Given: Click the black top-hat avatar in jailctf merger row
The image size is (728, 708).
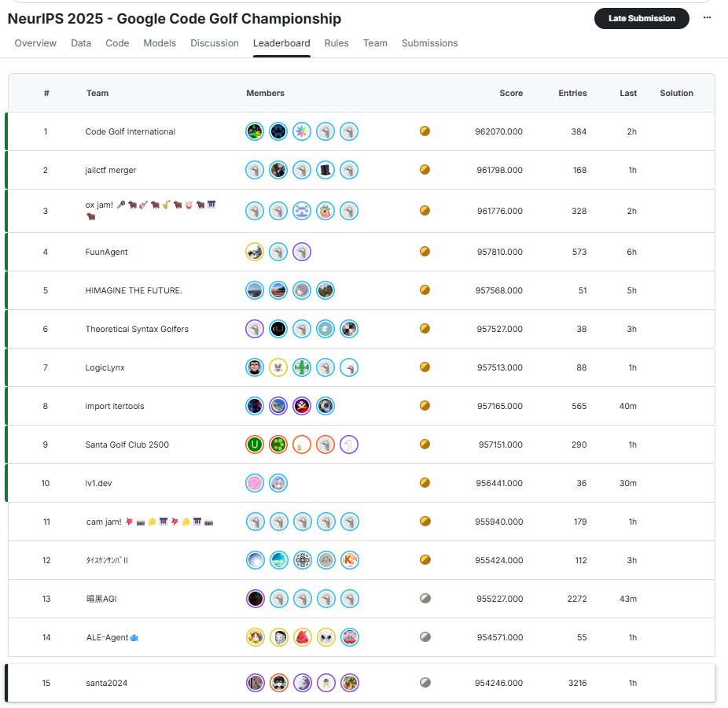Looking at the screenshot, I should pyautogui.click(x=325, y=170).
